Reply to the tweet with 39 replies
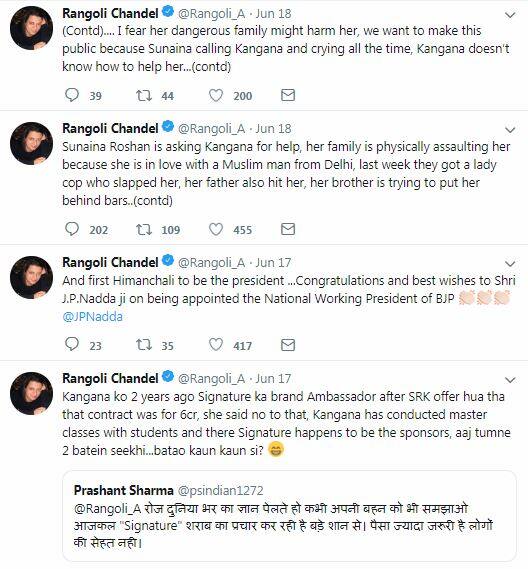The width and height of the screenshot is (528, 569). click(x=72, y=95)
